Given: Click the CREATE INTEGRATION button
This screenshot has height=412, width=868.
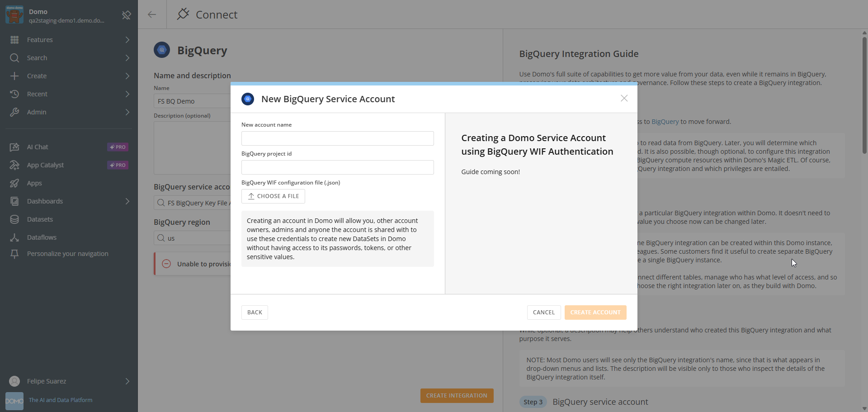Looking at the screenshot, I should coord(457,396).
